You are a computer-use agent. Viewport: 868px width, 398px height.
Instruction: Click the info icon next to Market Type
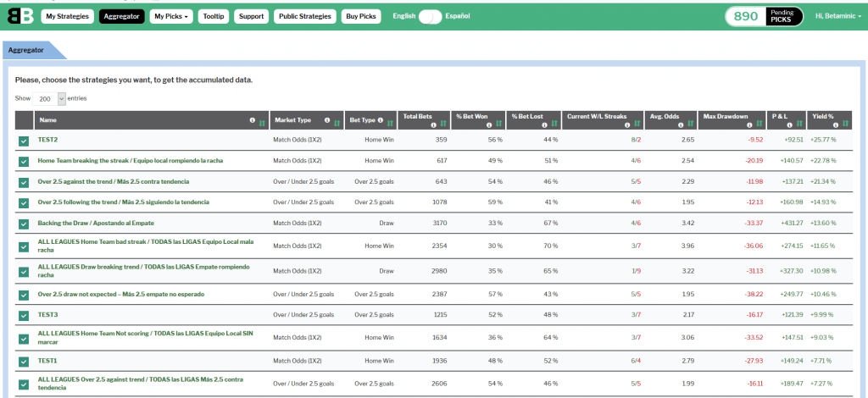(x=327, y=120)
